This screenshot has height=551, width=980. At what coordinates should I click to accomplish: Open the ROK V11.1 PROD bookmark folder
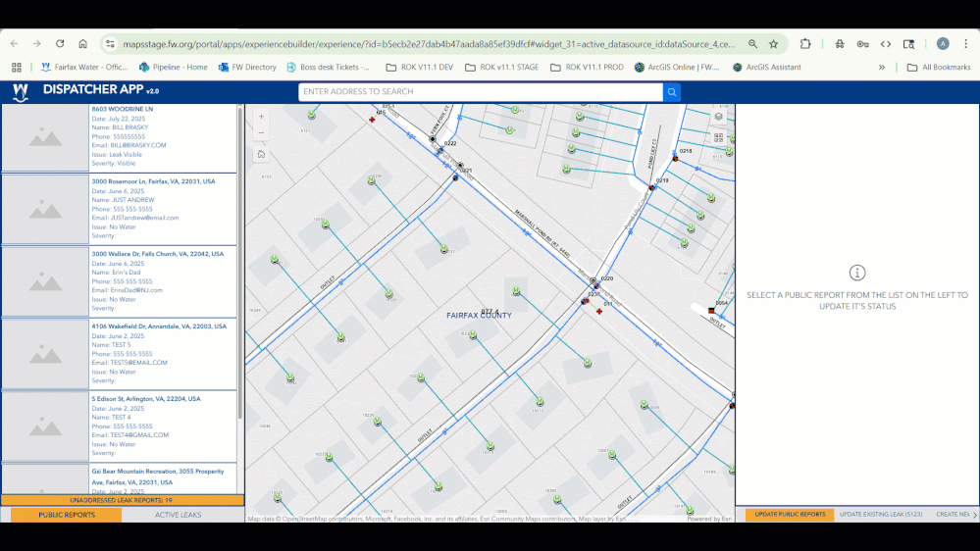point(587,67)
